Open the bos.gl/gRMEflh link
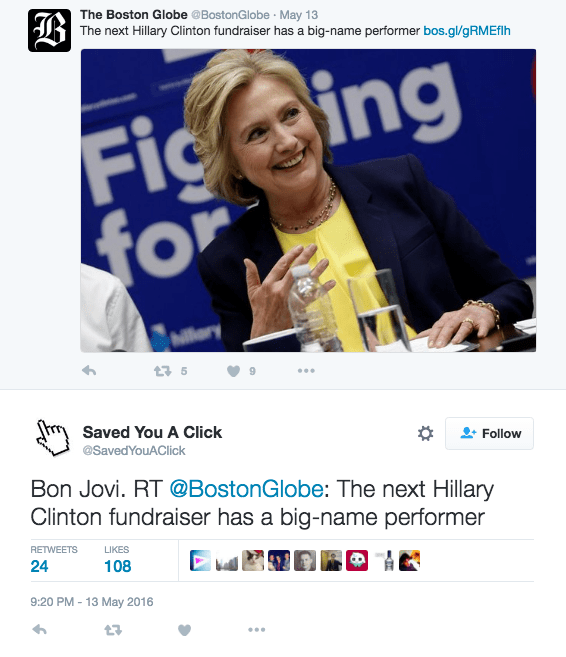Image resolution: width=566 pixels, height=657 pixels. [x=467, y=31]
